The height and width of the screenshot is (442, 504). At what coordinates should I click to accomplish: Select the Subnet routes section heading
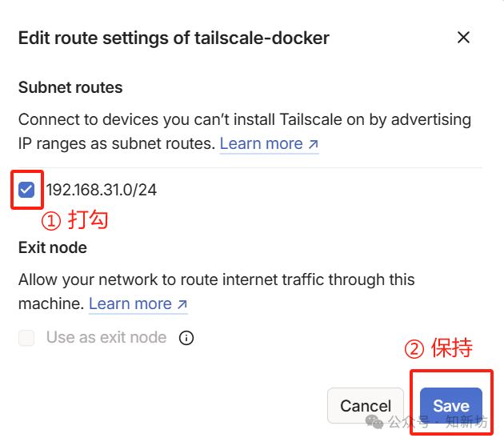click(70, 87)
